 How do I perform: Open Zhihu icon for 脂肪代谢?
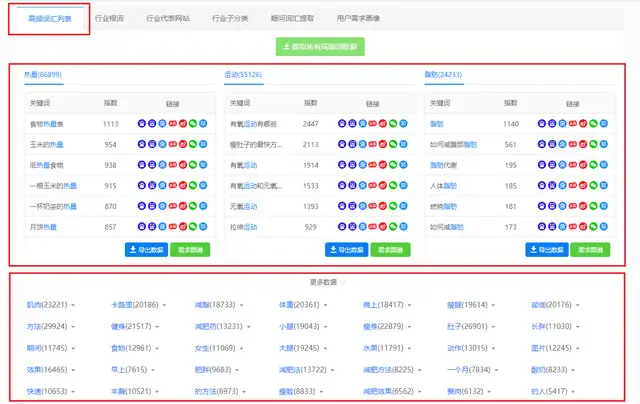(x=604, y=165)
